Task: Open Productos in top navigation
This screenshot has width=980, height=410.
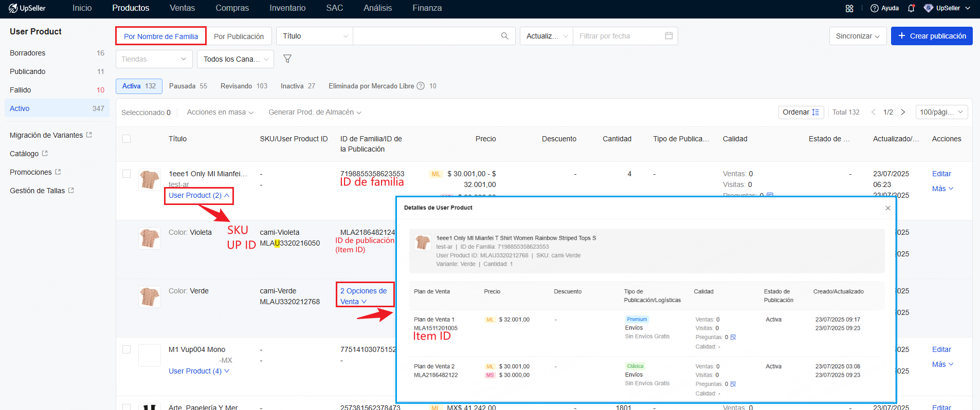Action: 131,8
